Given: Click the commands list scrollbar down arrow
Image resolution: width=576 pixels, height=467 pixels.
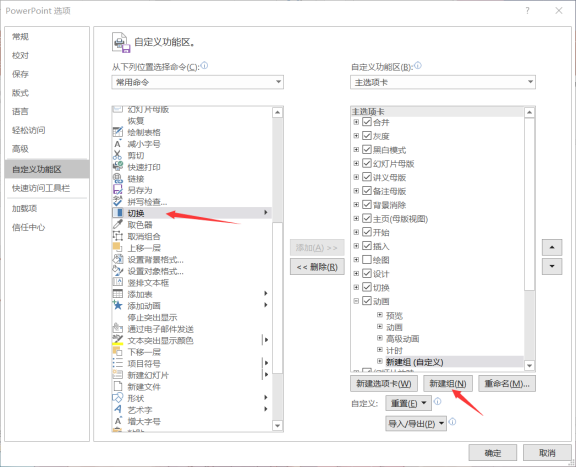Looking at the screenshot, I should click(x=277, y=425).
